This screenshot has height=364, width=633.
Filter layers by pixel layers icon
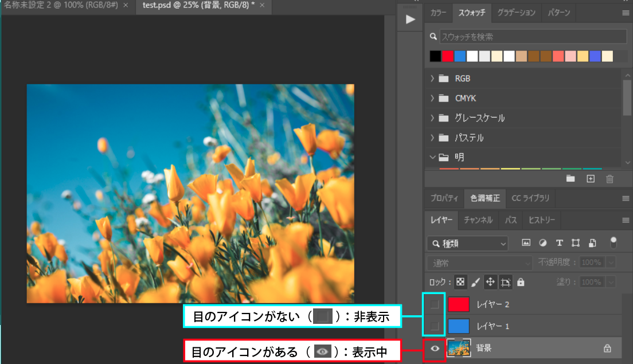(x=526, y=242)
